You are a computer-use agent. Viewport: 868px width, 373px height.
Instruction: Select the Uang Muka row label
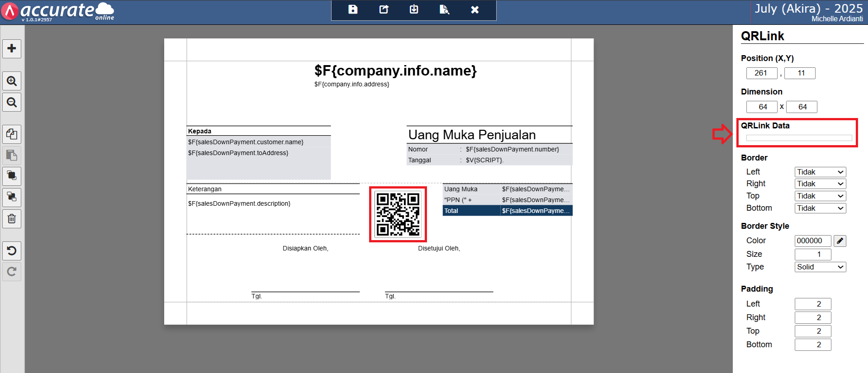point(460,189)
